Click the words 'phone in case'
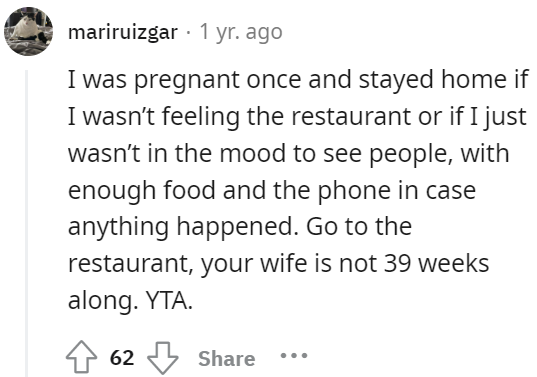This screenshot has height=377, width=537. [397, 190]
